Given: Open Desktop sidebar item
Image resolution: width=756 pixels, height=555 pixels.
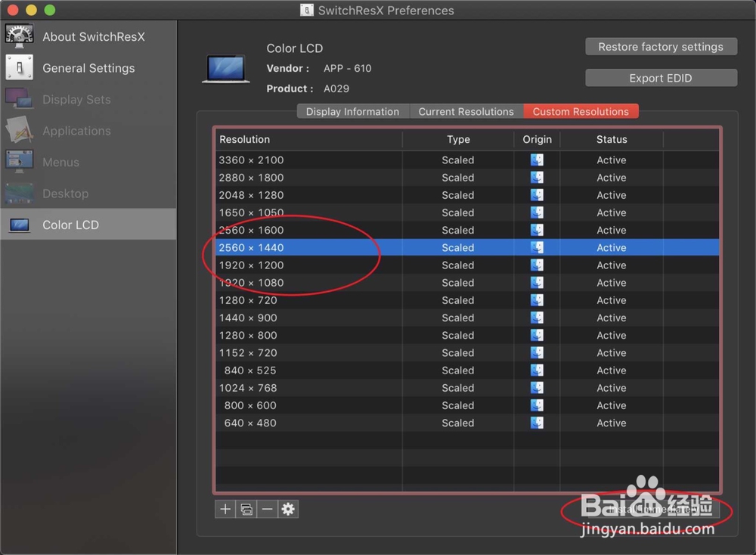Looking at the screenshot, I should (88, 194).
